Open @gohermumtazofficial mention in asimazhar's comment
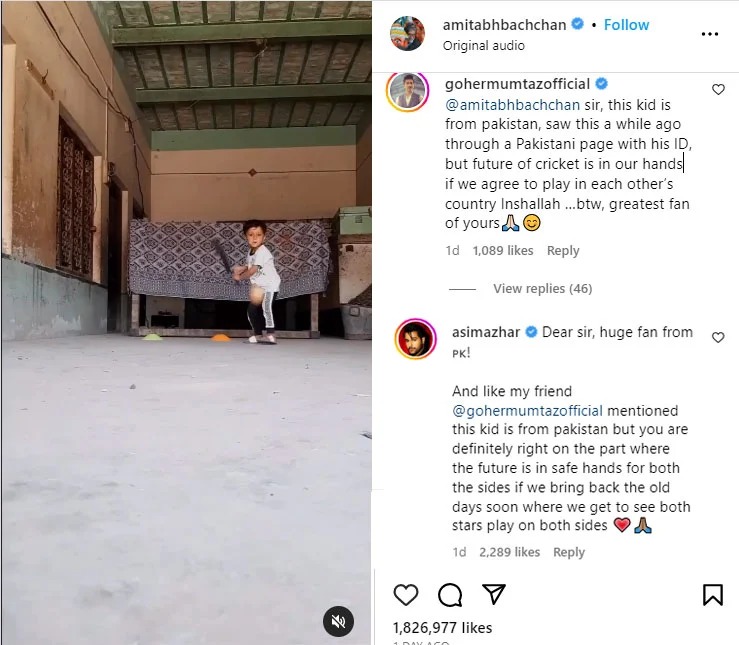739x645 pixels. [527, 411]
